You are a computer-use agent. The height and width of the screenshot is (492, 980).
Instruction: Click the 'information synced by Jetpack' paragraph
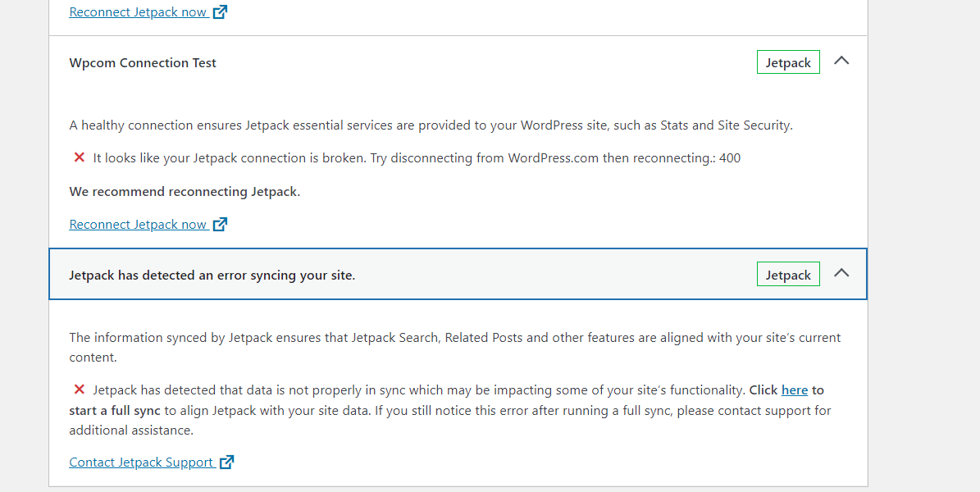455,347
